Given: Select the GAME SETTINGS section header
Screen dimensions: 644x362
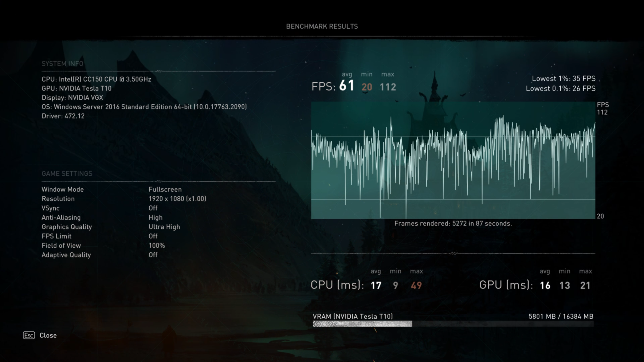Looking at the screenshot, I should coord(67,173).
